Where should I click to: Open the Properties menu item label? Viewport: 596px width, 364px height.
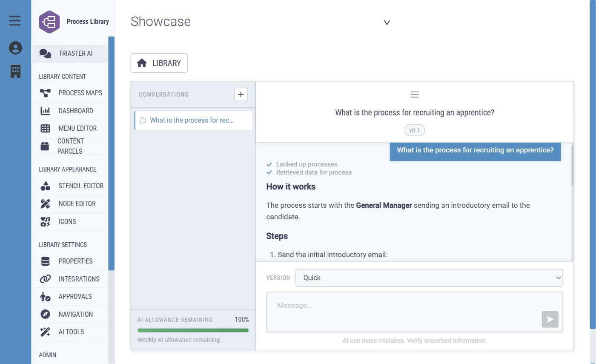(x=76, y=261)
